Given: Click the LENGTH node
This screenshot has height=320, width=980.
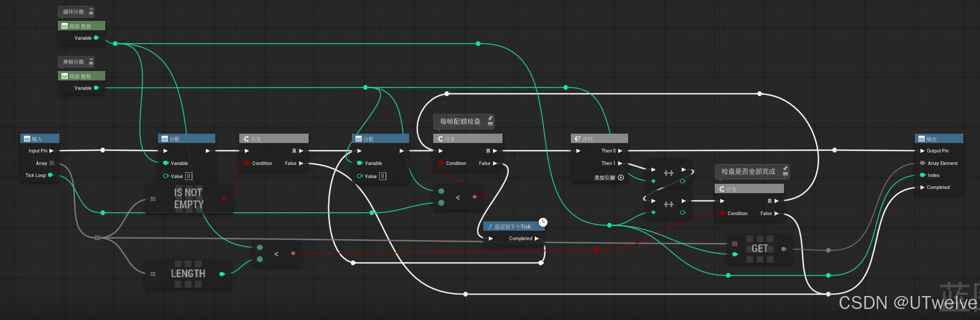Looking at the screenshot, I should click(x=188, y=274).
